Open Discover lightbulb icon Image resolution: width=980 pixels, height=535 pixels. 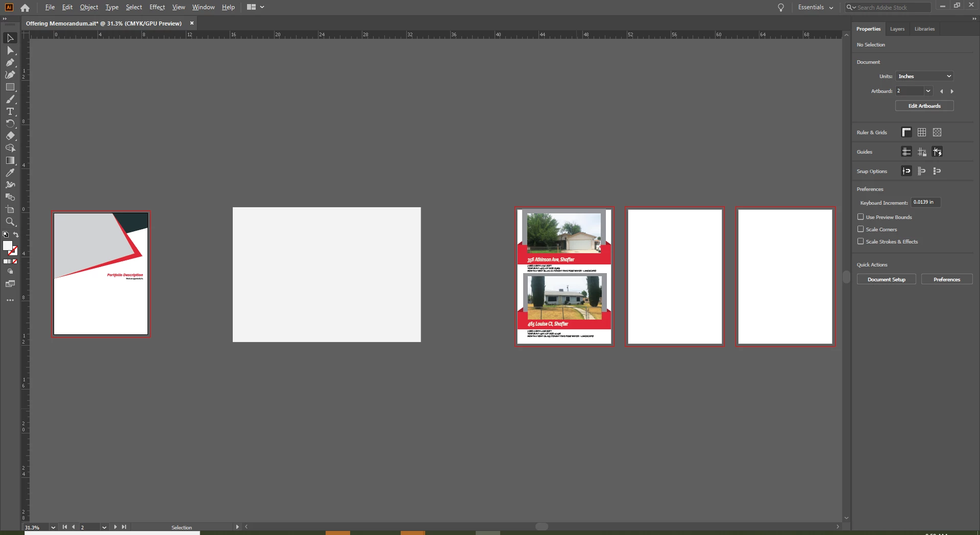780,8
